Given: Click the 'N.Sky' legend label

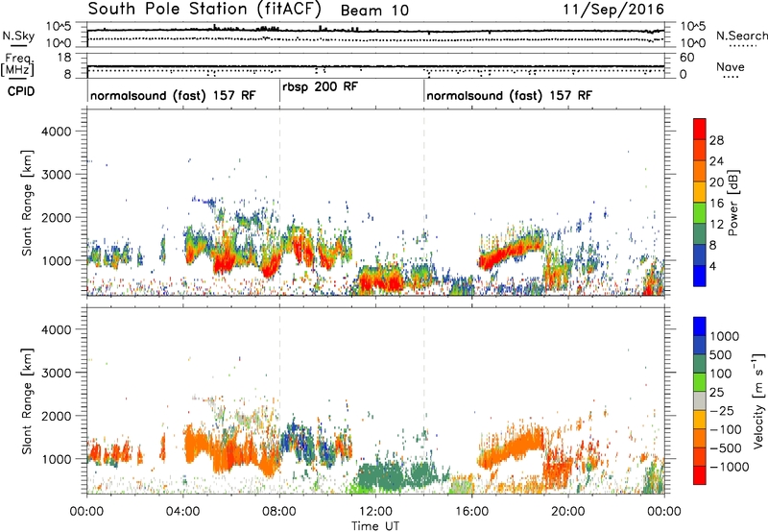Looking at the screenshot, I should coord(18,36).
